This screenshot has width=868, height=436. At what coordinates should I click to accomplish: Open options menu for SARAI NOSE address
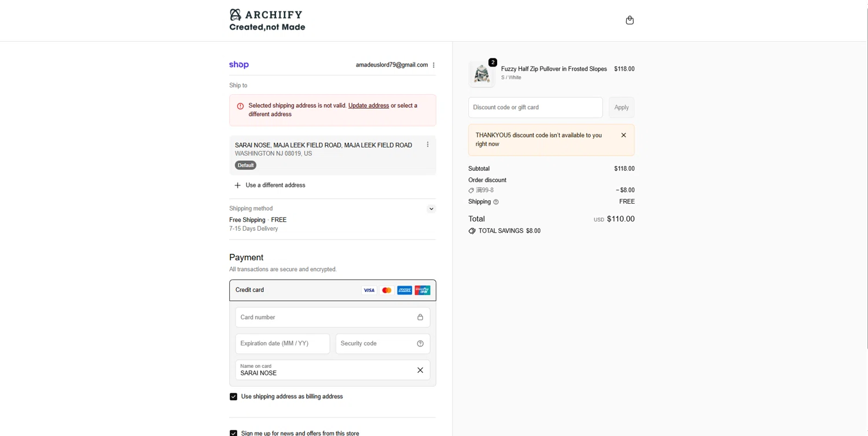428,145
